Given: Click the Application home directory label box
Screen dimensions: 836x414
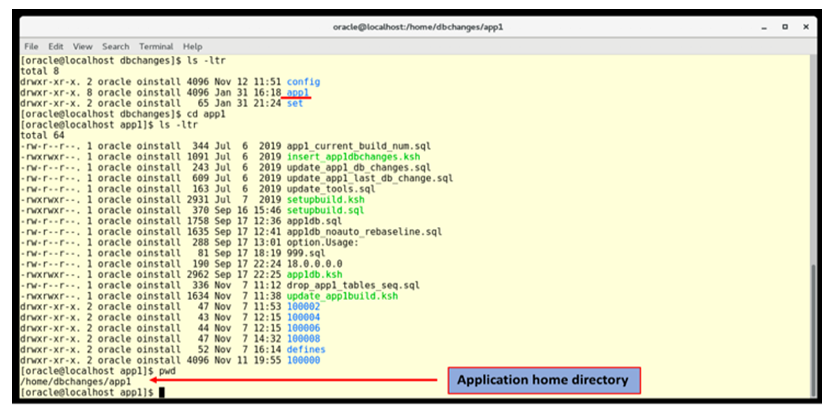Looking at the screenshot, I should pos(543,380).
